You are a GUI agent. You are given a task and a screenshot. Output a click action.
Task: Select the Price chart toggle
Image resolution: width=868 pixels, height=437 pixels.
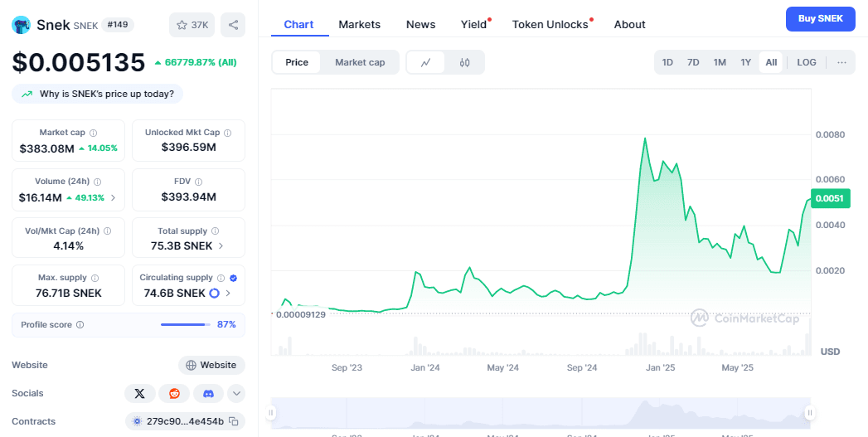click(x=297, y=62)
